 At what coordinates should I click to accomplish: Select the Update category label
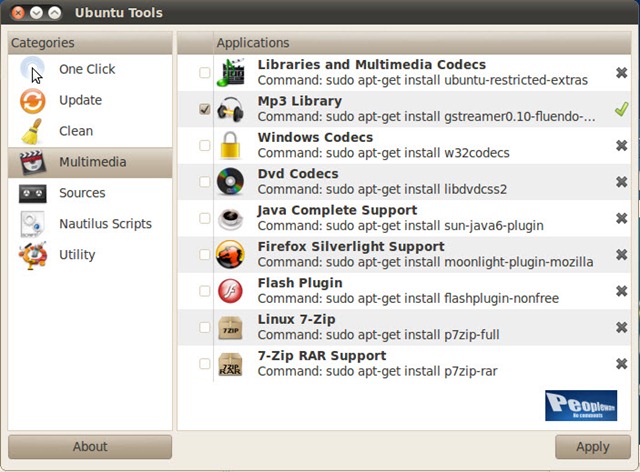(x=80, y=100)
